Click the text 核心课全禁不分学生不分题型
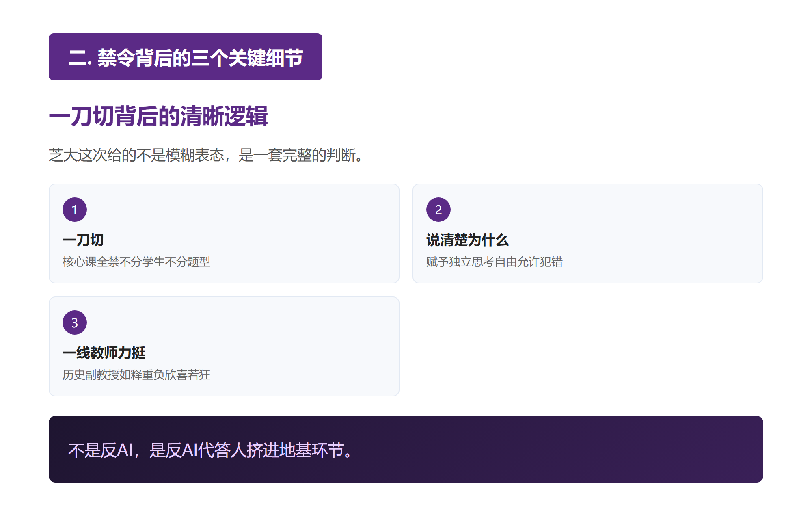 [x=136, y=262]
